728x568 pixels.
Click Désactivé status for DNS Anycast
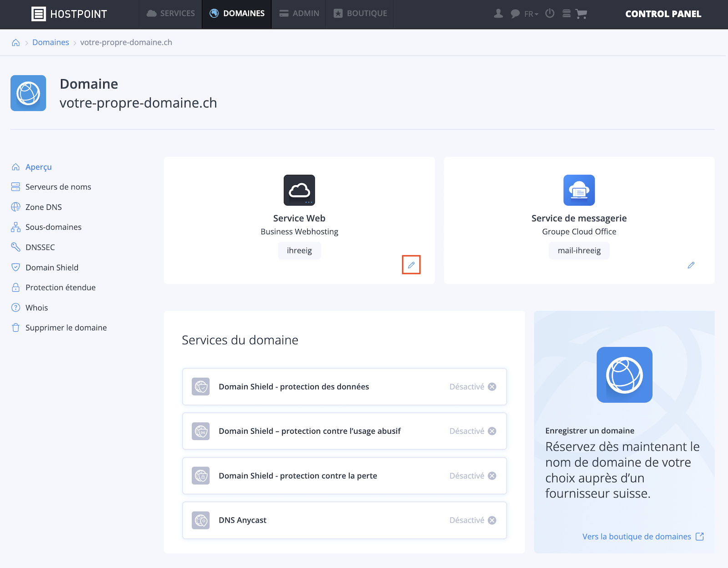coord(473,521)
